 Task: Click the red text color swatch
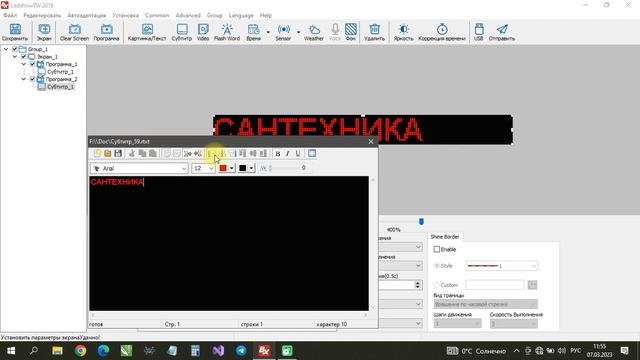point(223,168)
